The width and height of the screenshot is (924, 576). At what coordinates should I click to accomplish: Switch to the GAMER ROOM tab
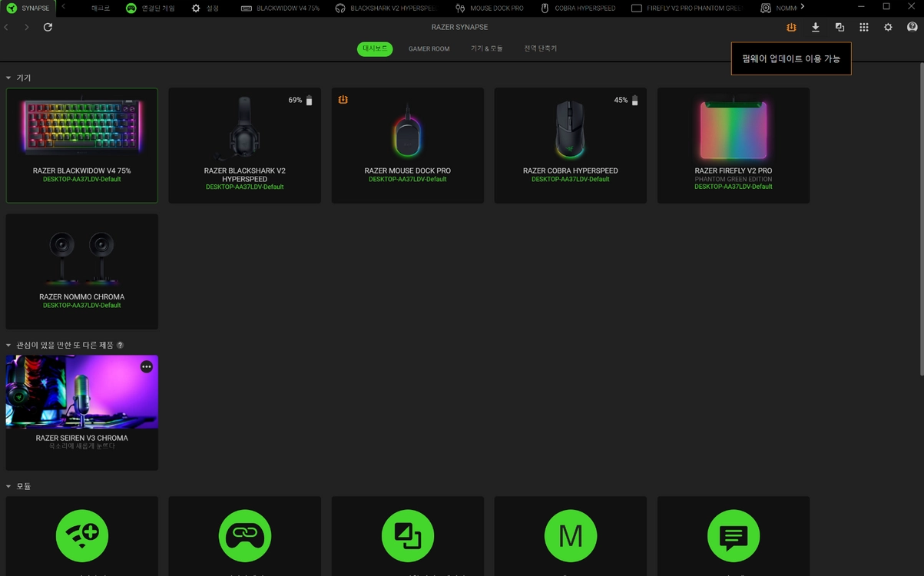click(x=429, y=49)
